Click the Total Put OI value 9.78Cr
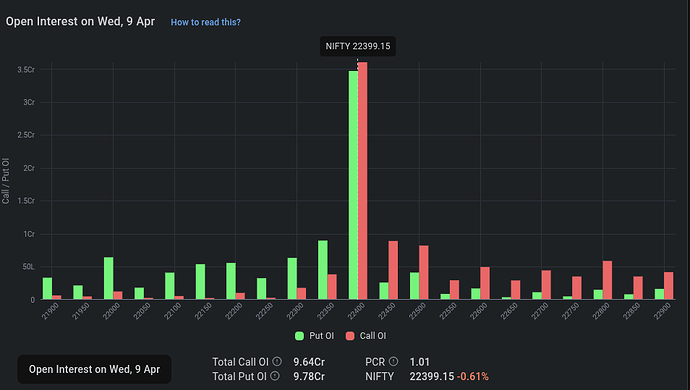 click(x=309, y=376)
